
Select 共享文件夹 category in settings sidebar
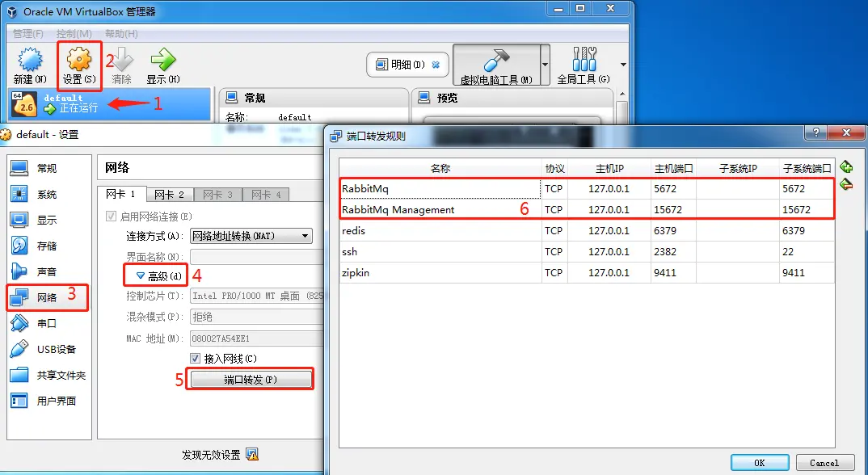point(48,376)
